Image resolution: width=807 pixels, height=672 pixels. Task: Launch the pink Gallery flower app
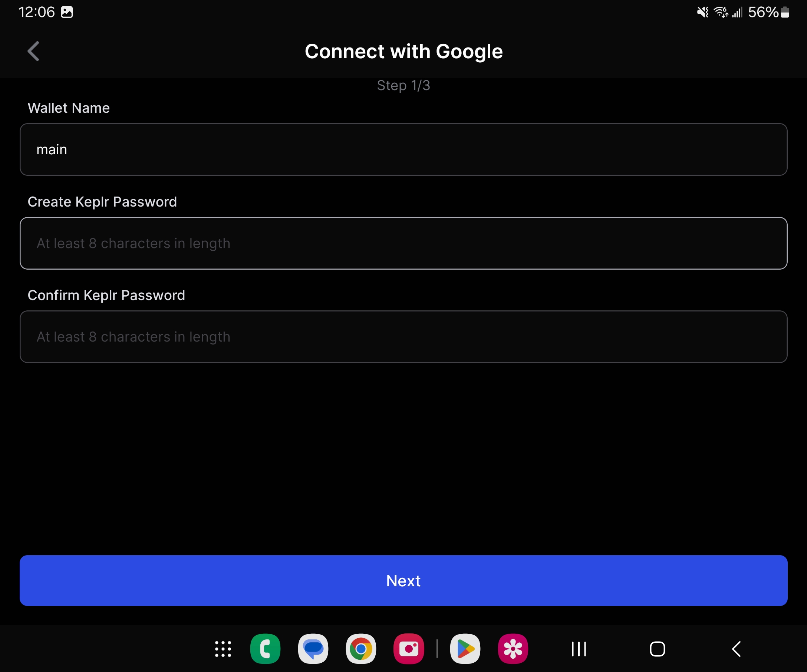click(x=513, y=649)
